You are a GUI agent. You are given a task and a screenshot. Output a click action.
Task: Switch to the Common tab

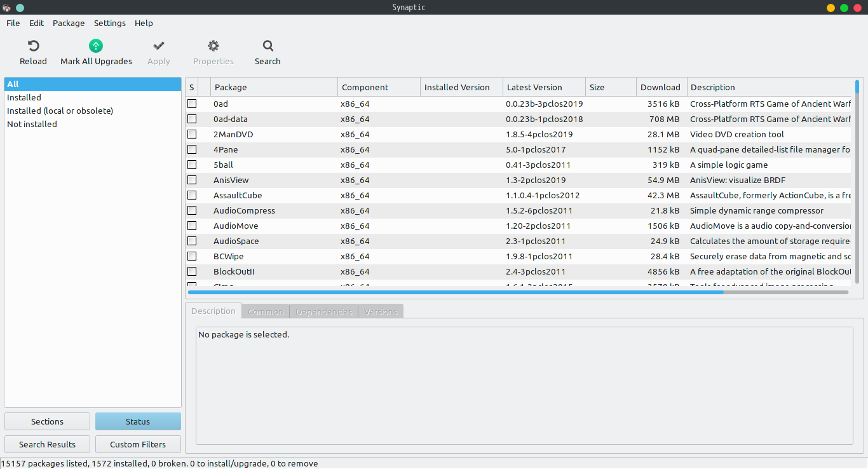[x=266, y=311]
